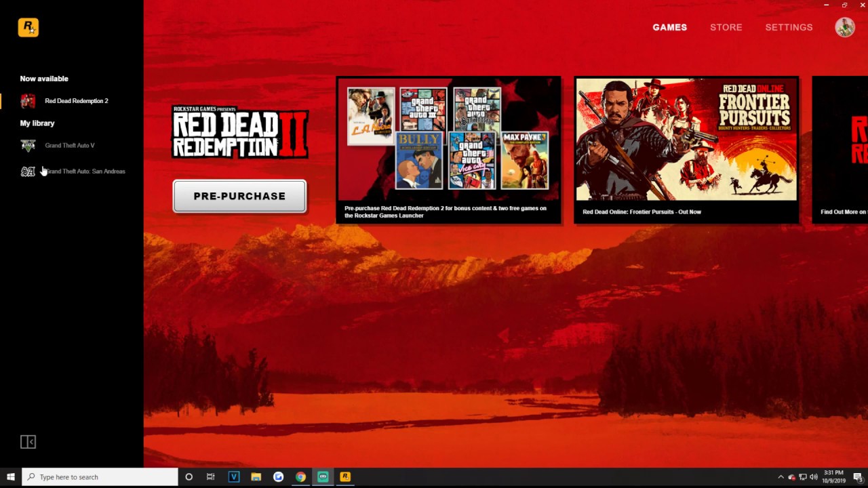Click the Windows taskbar search box
The image size is (868, 488).
click(x=100, y=477)
